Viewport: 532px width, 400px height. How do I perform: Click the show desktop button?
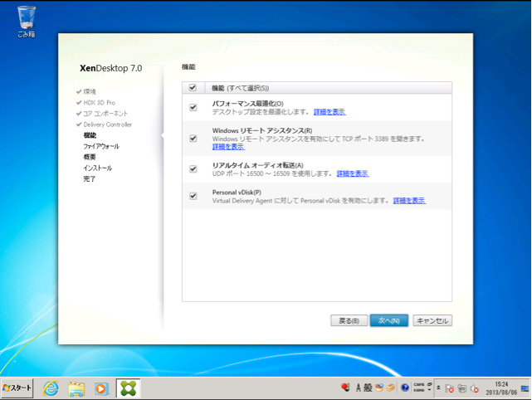pyautogui.click(x=525, y=388)
